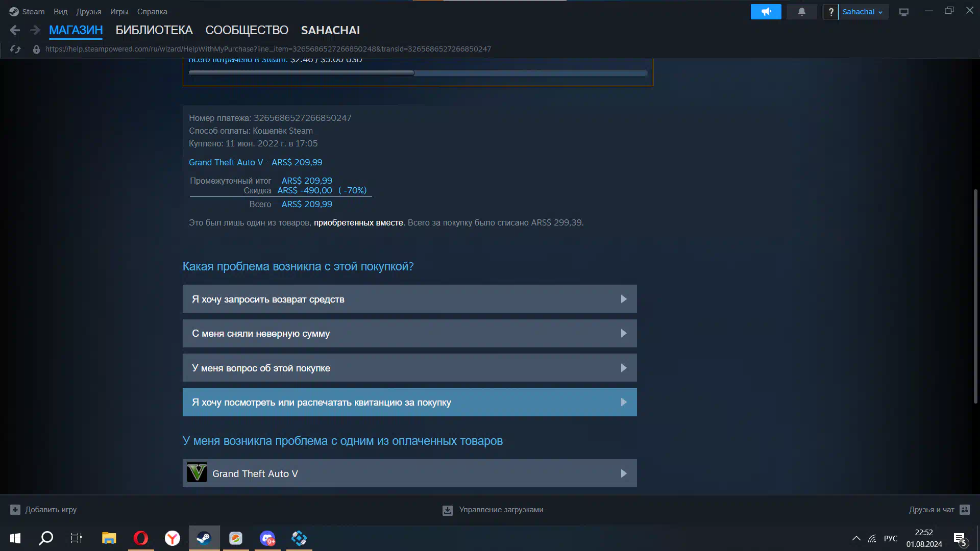Click the question mark help icon
Screen dimensions: 980x551
(x=830, y=12)
